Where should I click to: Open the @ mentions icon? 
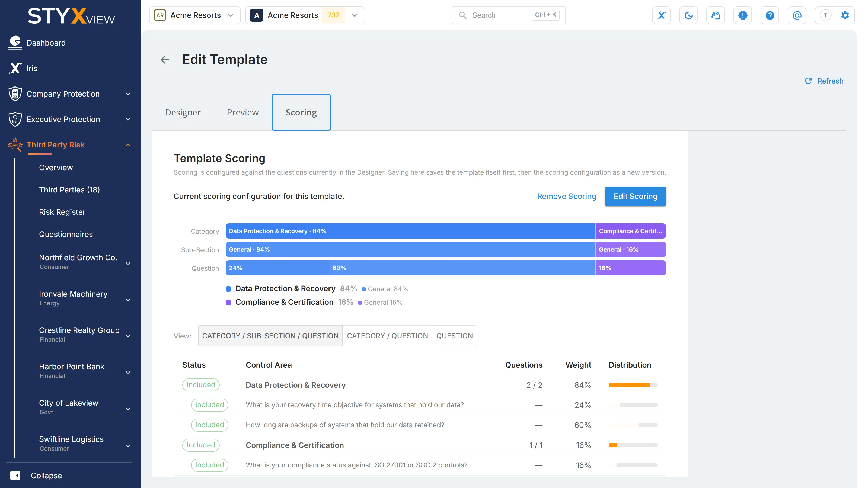coord(797,15)
